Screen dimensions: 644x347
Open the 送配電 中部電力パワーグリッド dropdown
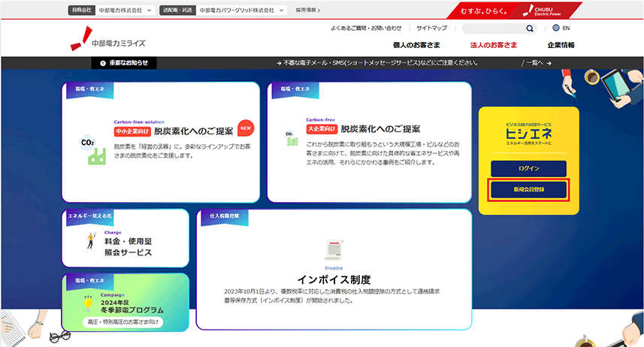[222, 11]
